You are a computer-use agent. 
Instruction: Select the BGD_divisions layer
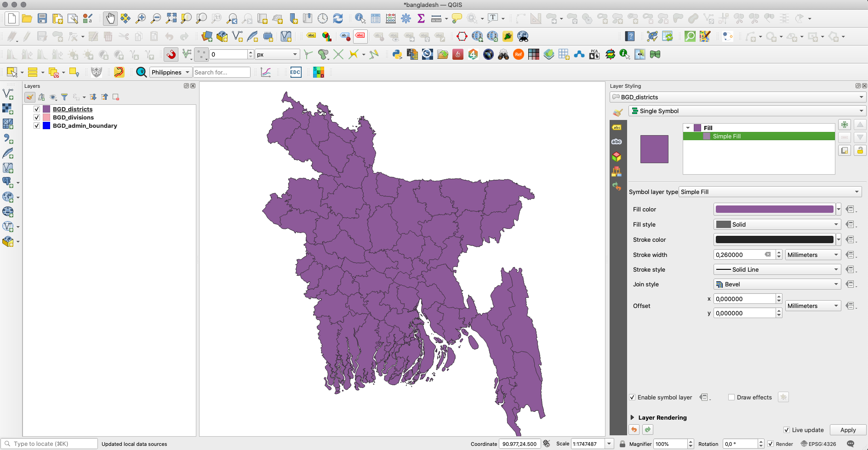(73, 117)
